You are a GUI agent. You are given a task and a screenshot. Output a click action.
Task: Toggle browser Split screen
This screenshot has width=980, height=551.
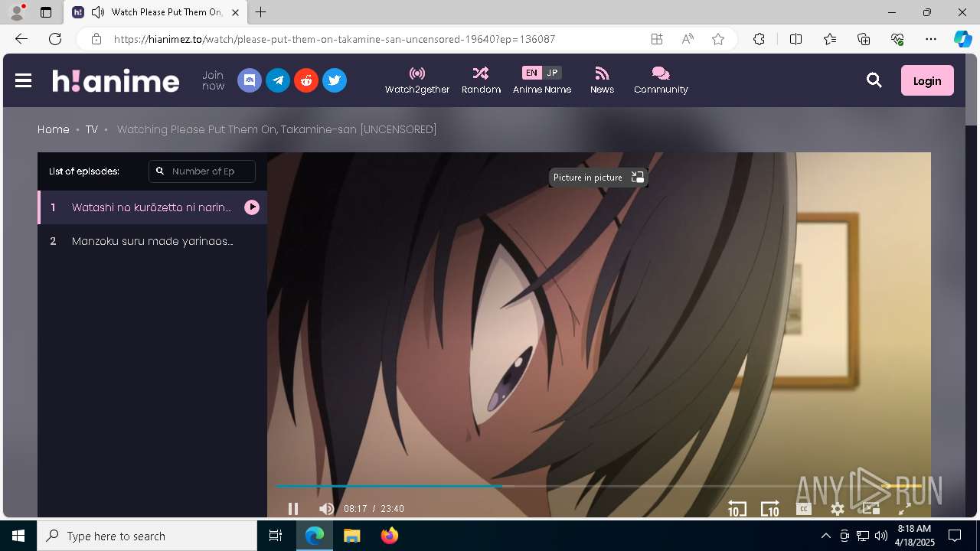795,39
